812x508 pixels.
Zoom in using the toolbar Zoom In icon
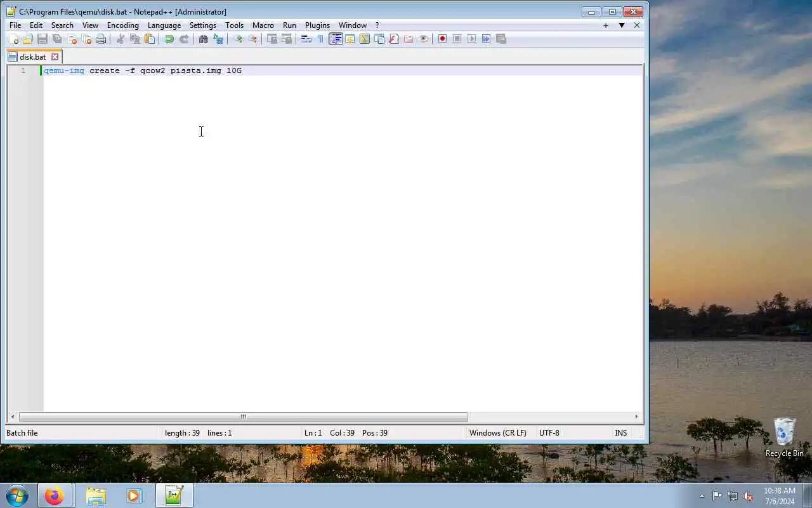click(238, 39)
